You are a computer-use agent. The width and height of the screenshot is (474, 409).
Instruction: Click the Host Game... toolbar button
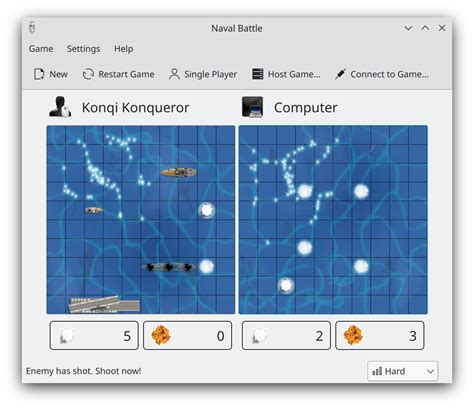click(286, 74)
